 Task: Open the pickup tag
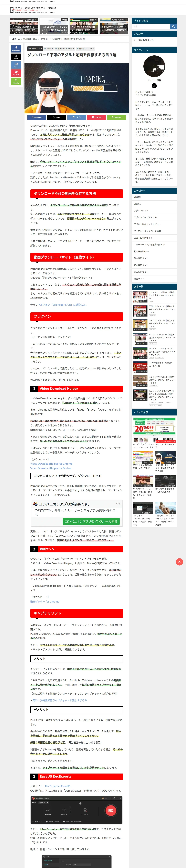(49, 48)
